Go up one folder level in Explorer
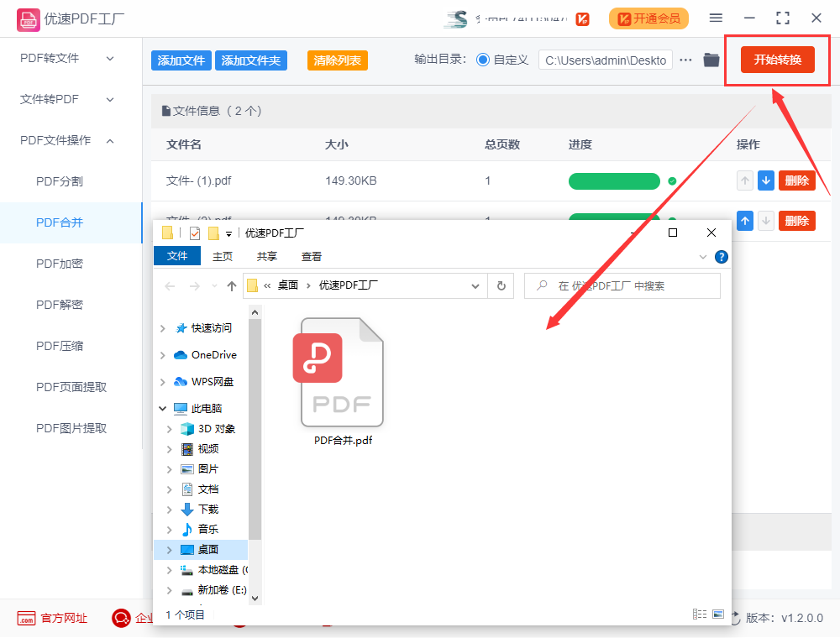 [x=232, y=286]
